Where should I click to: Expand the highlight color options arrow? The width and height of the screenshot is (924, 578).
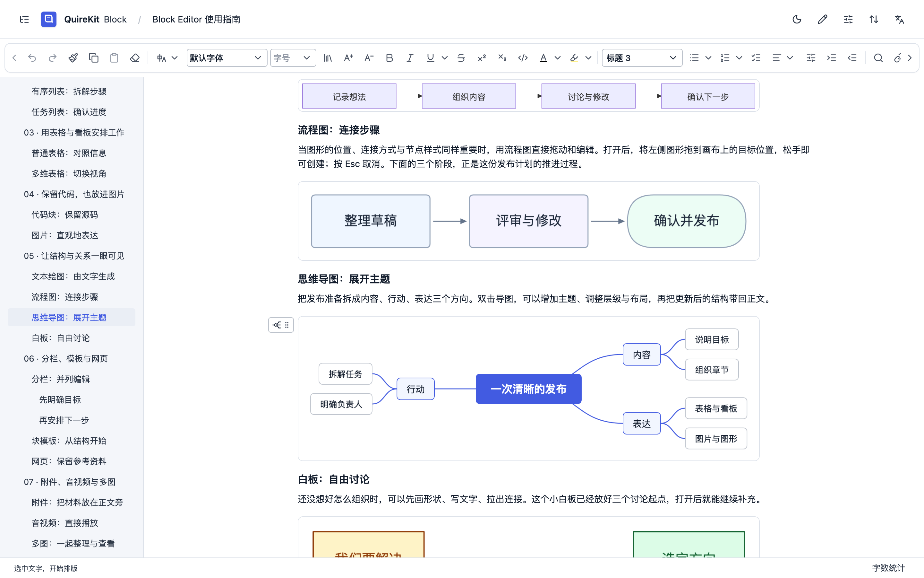click(x=588, y=58)
